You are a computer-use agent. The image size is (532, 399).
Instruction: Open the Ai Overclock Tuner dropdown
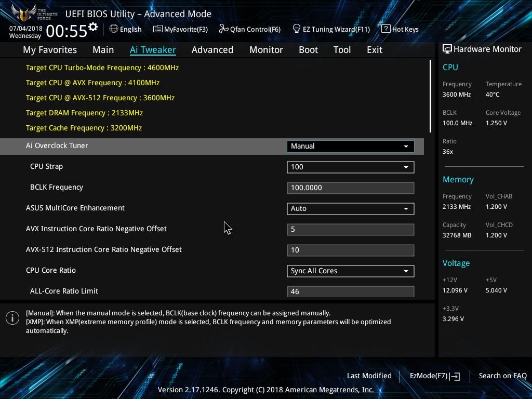351,146
